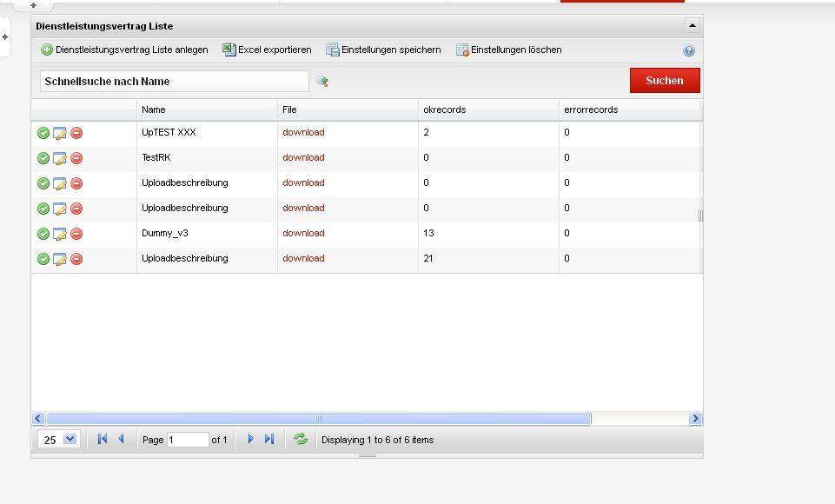Click the green plus icon to create a list
Screen dimensions: 835x504
[x=47, y=50]
